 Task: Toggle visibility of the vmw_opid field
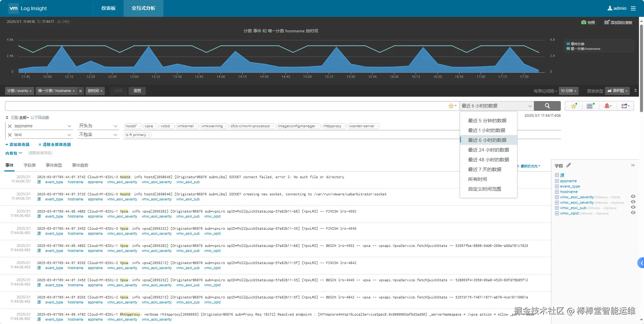pyautogui.click(x=633, y=213)
